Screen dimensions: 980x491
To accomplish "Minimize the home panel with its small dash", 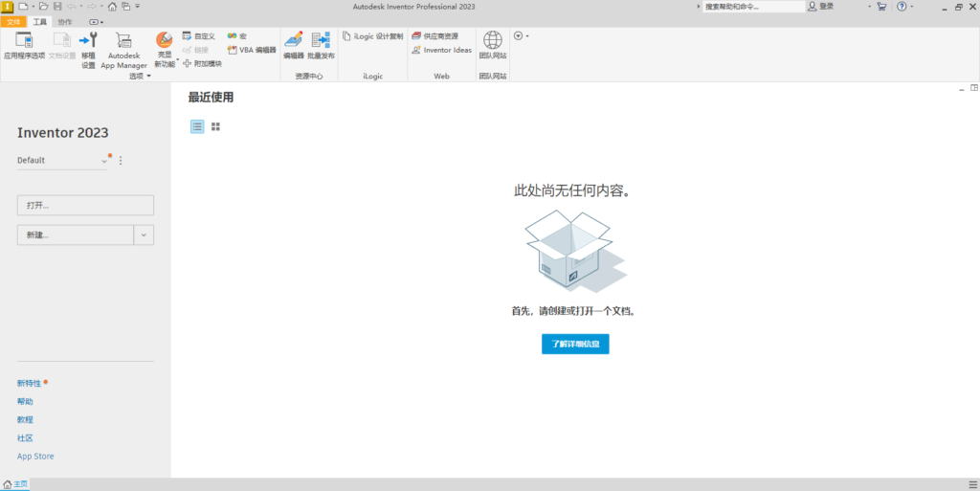I will (x=961, y=89).
